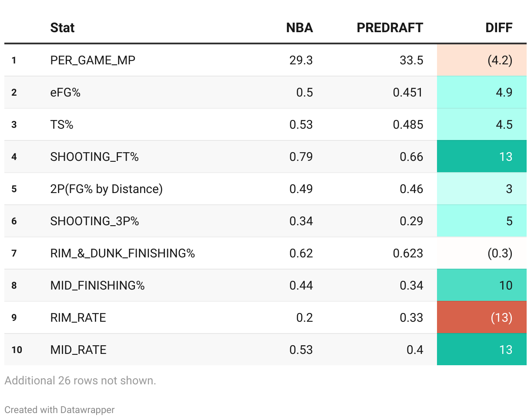The image size is (531, 420).
Task: Click row number 10
Action: click(17, 350)
